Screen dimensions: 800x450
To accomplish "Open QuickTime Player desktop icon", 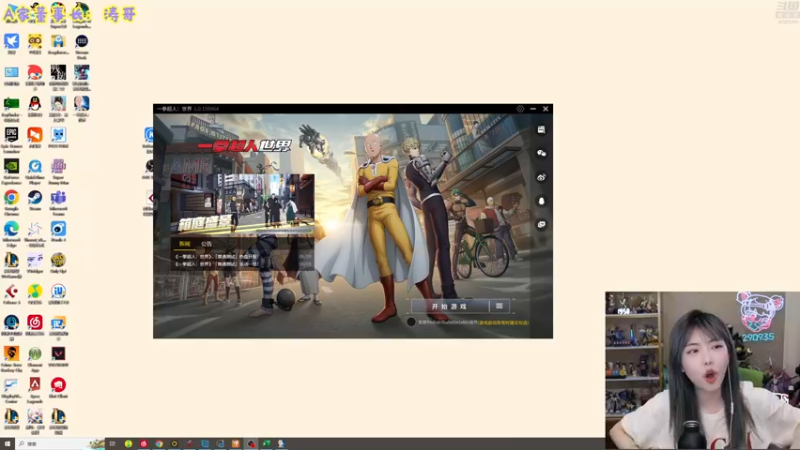I will coord(35,171).
